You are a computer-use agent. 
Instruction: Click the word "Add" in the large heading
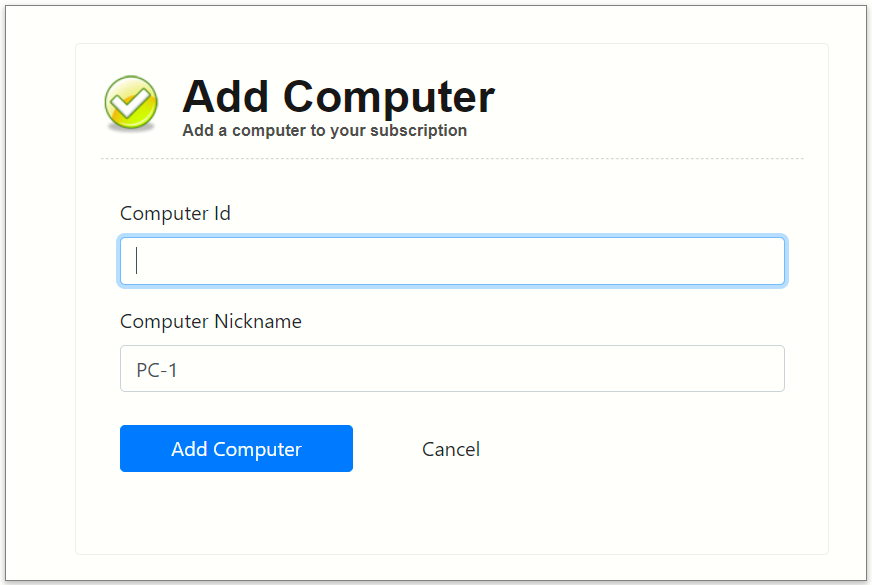pyautogui.click(x=226, y=97)
